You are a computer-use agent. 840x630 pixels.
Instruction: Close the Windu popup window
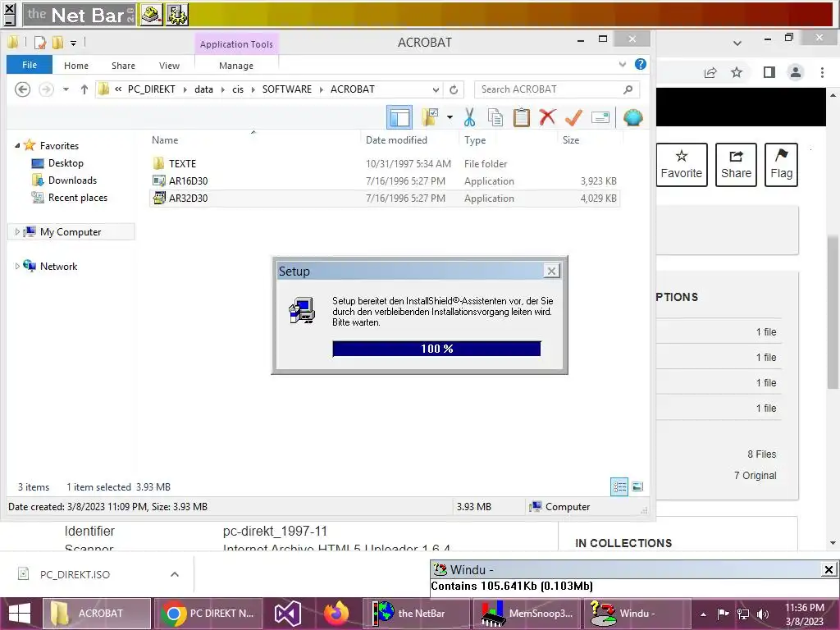(x=829, y=569)
